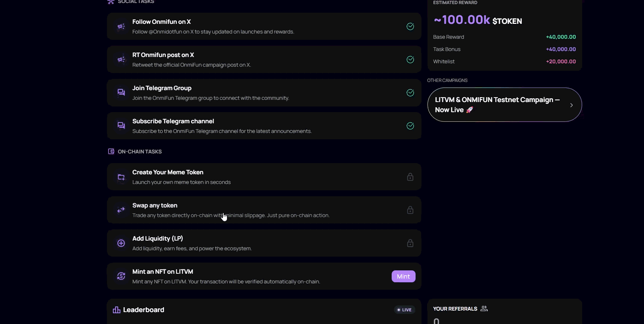Viewport: 644px width, 324px height.
Task: Click megaphone icon beside Follow Onmifun on X
Action: click(x=121, y=26)
